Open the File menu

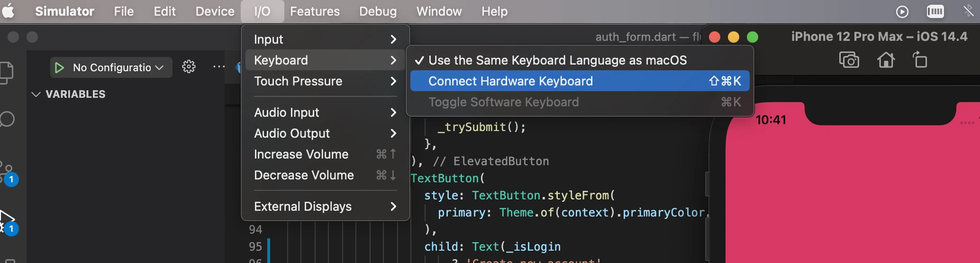point(124,11)
